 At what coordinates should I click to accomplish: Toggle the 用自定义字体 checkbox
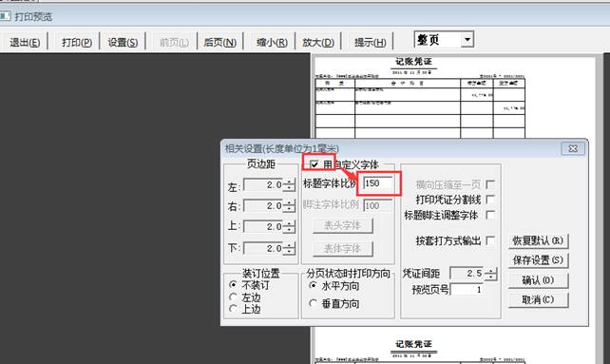[315, 164]
